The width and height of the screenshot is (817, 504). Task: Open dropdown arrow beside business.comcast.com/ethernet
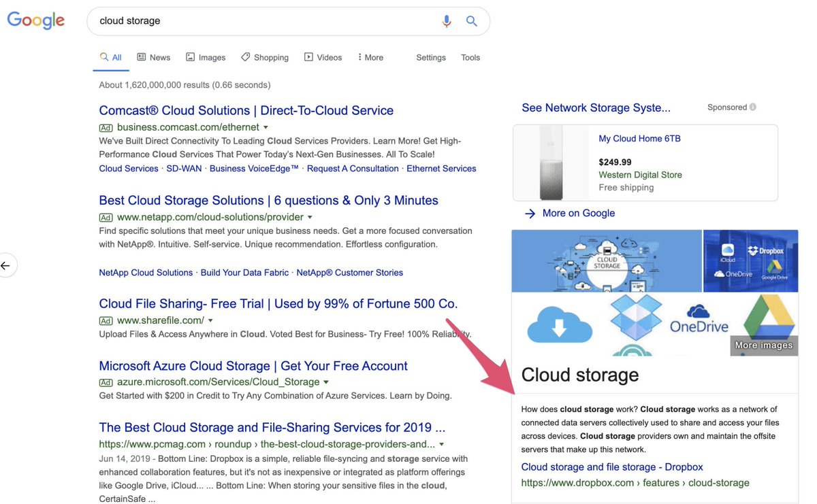click(x=266, y=128)
